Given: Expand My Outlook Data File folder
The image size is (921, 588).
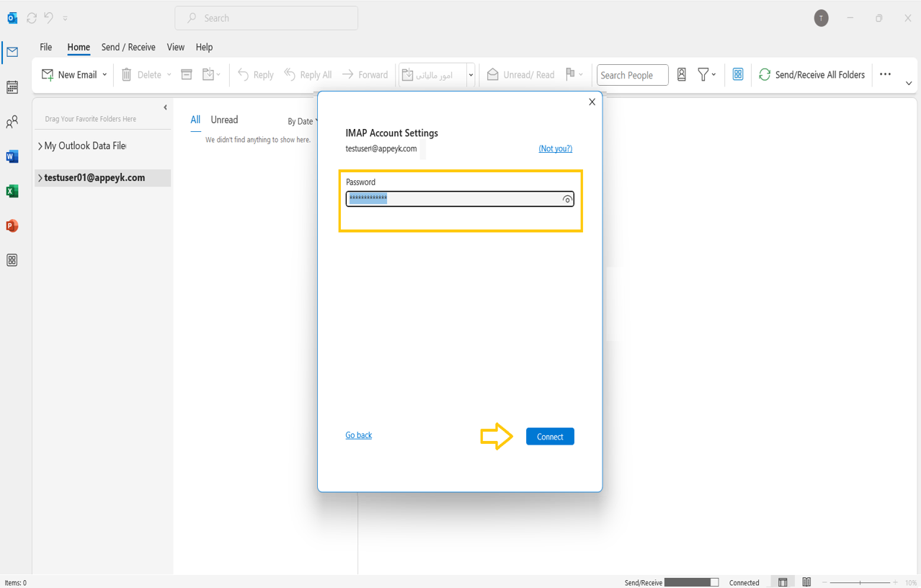Looking at the screenshot, I should click(40, 146).
